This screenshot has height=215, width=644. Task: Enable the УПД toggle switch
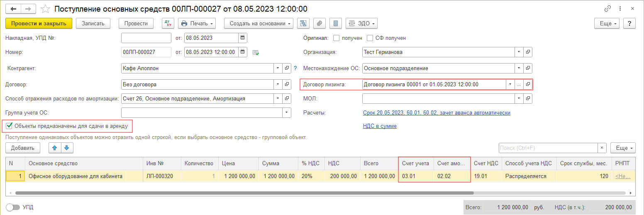pos(13,207)
